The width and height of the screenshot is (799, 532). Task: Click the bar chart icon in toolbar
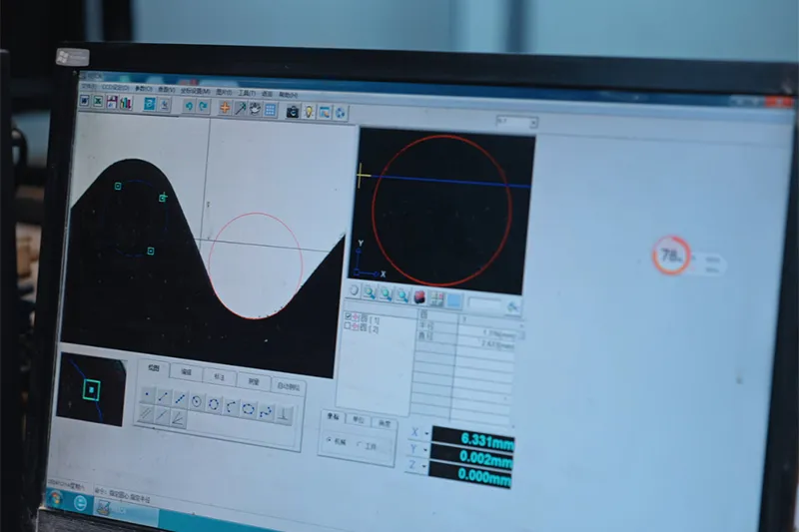coord(126,103)
